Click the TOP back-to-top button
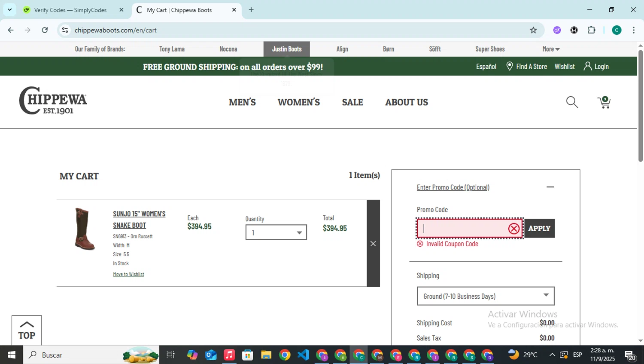Image resolution: width=644 pixels, height=364 pixels. (x=27, y=330)
